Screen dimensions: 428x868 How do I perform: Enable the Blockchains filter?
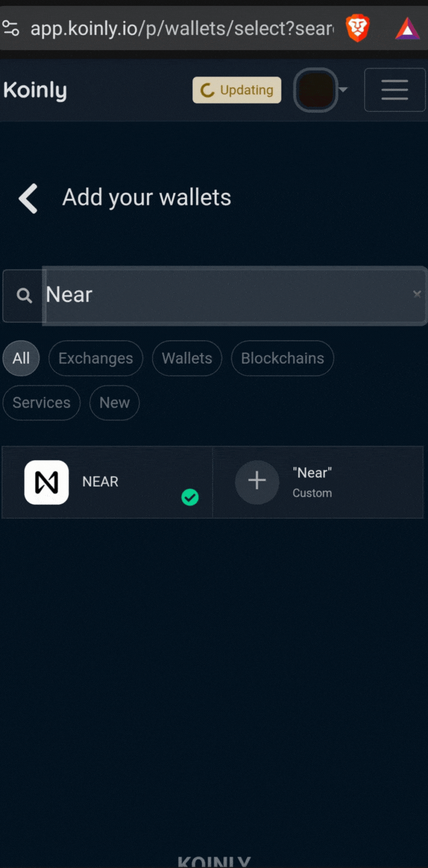[x=282, y=358]
